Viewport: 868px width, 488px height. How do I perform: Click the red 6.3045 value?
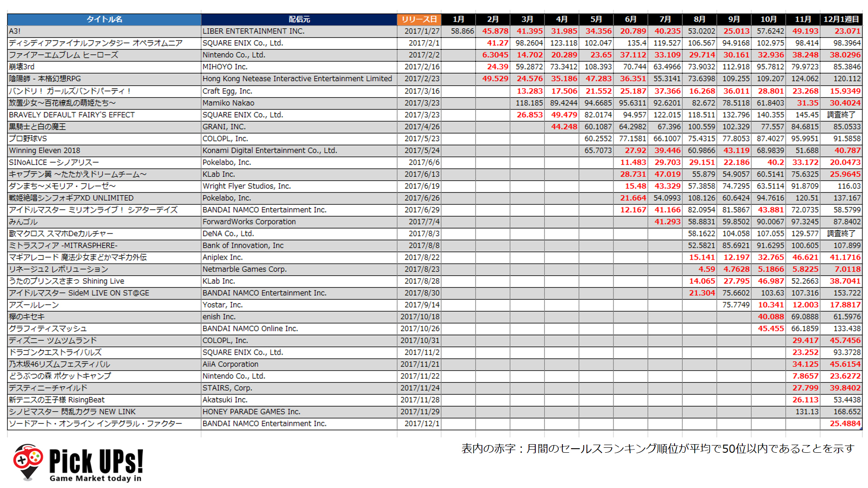(493, 55)
